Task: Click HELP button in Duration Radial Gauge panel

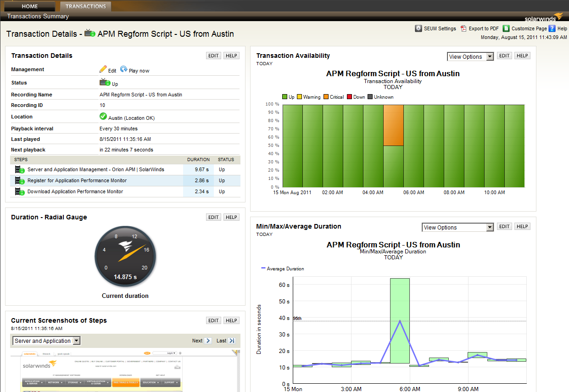Action: click(231, 217)
